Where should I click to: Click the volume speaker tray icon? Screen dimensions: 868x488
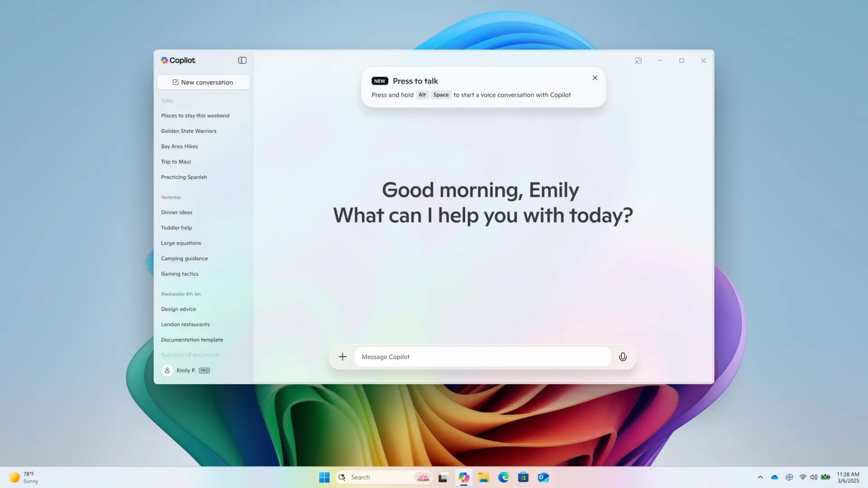point(814,477)
